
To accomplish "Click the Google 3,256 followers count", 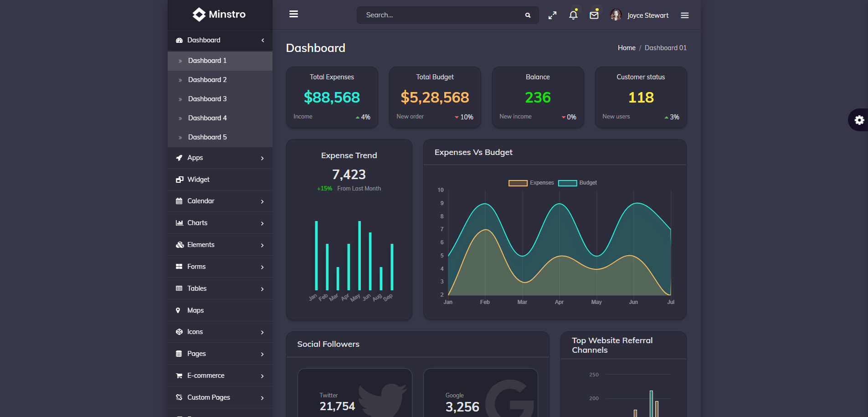I will tap(462, 407).
